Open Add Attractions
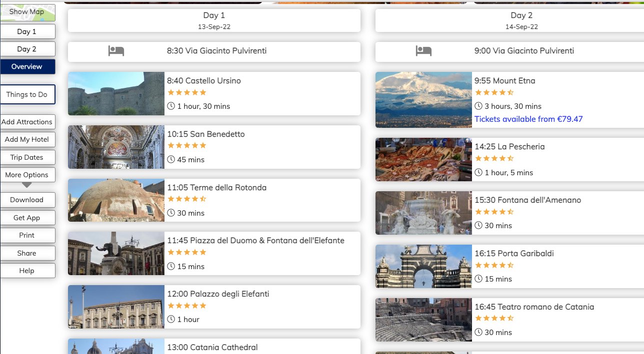The height and width of the screenshot is (354, 644). click(27, 122)
